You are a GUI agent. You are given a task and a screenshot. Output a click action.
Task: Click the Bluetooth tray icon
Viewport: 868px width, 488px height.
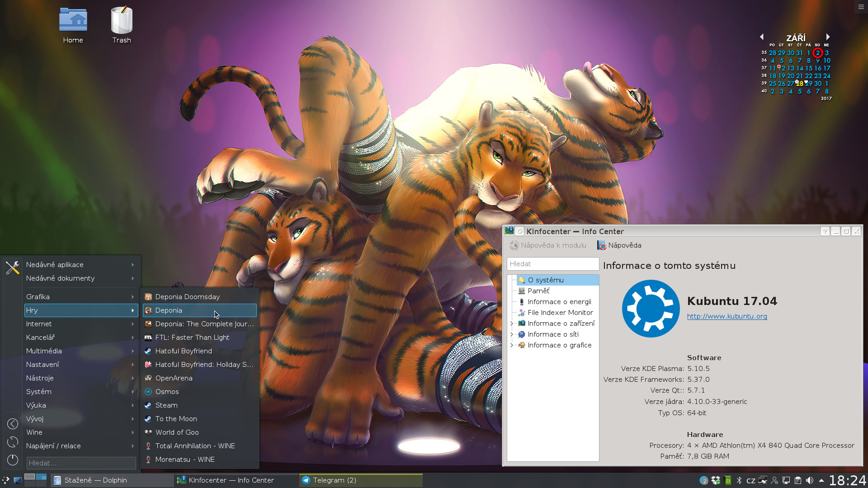pos(739,480)
